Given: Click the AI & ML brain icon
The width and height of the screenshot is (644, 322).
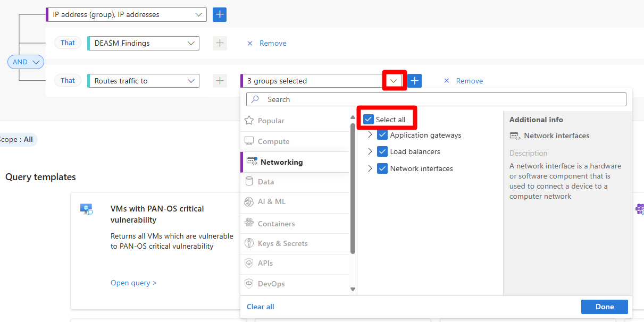Looking at the screenshot, I should coord(249,202).
